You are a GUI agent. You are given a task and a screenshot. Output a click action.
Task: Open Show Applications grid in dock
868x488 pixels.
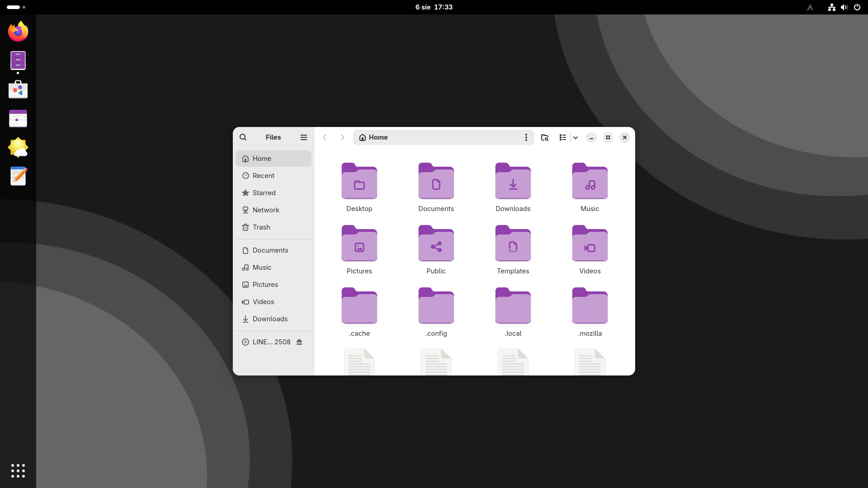click(18, 471)
